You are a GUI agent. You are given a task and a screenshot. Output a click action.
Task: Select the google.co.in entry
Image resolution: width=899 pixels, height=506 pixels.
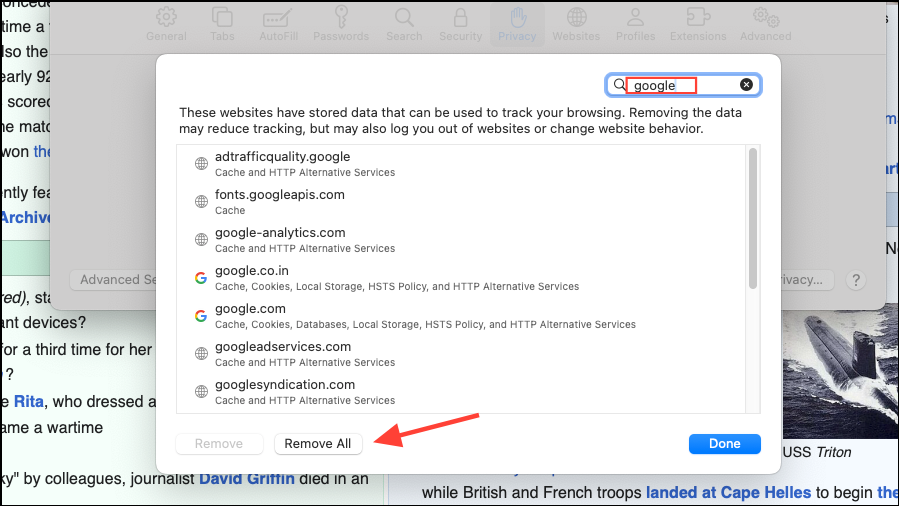coord(461,278)
